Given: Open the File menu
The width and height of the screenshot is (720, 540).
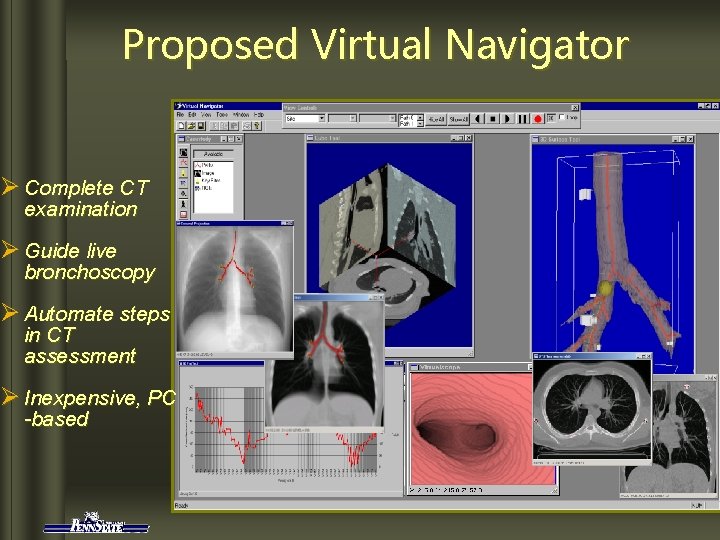Looking at the screenshot, I should (x=180, y=115).
